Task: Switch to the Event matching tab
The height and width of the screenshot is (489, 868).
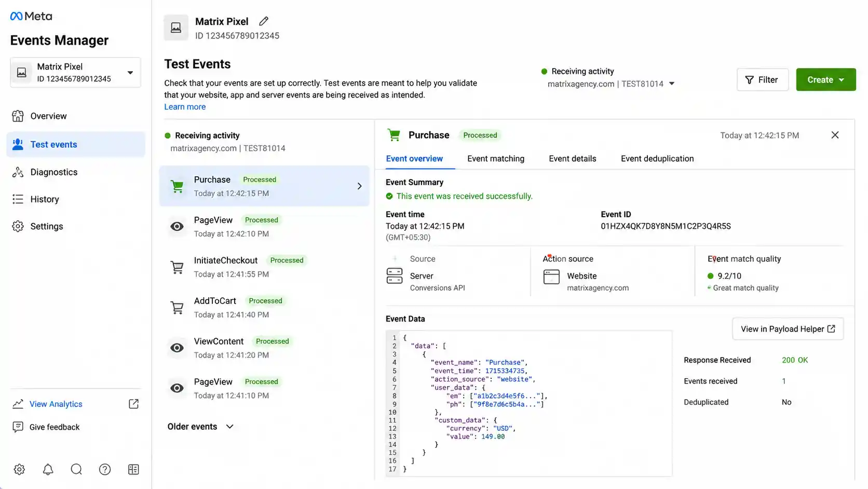Action: (x=496, y=158)
